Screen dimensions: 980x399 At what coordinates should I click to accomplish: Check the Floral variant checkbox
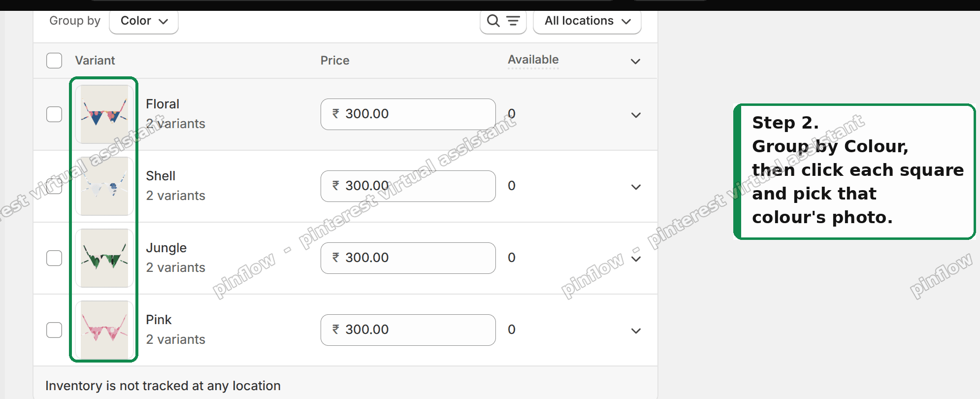click(x=54, y=114)
